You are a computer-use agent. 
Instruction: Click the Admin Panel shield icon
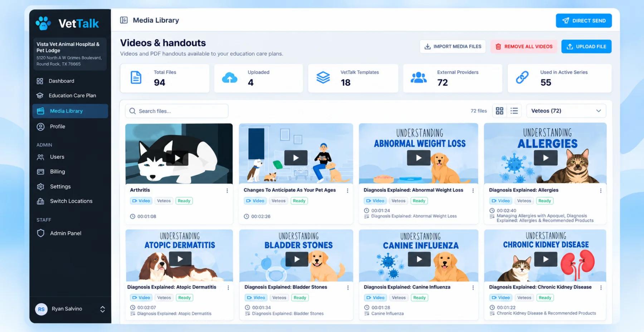41,233
